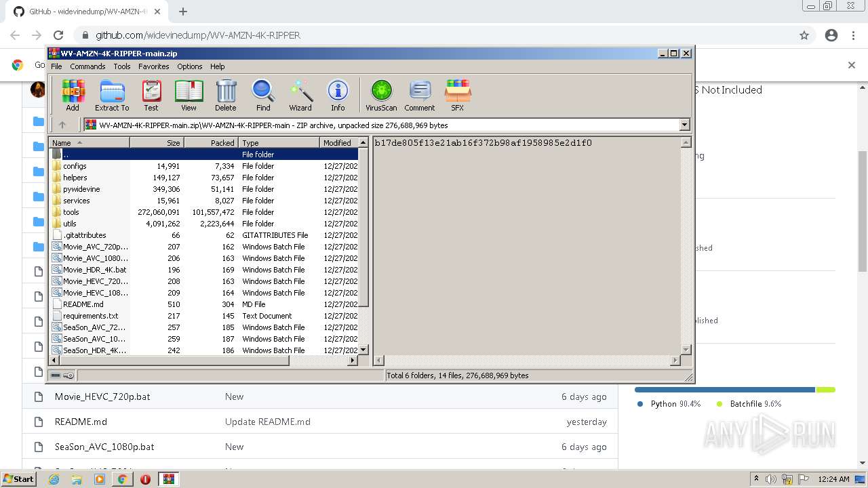Click the Windows Start button
The image size is (868, 488).
tap(19, 479)
